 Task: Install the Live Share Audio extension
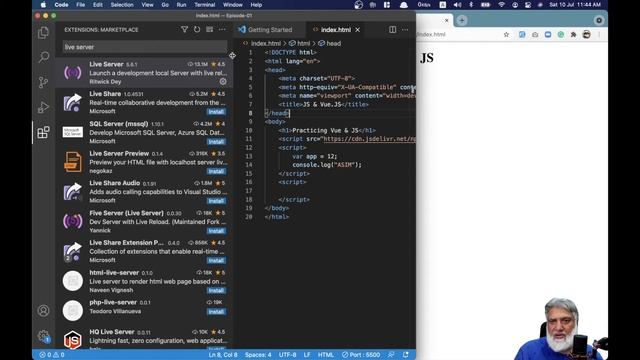[x=216, y=201]
